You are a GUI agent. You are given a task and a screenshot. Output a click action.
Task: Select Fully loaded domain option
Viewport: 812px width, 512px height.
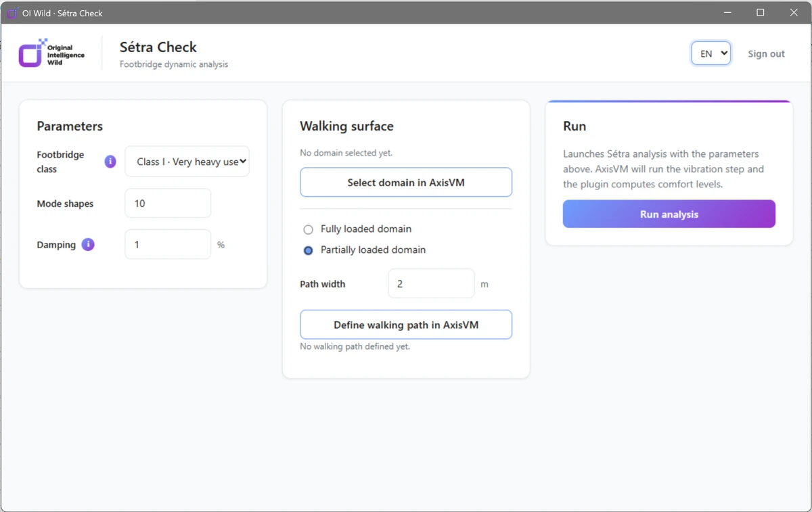point(308,229)
